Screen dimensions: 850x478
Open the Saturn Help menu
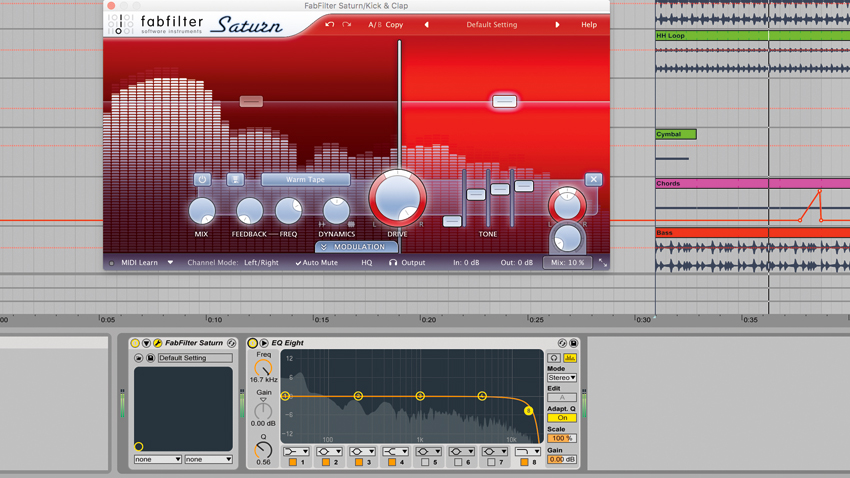pos(589,24)
